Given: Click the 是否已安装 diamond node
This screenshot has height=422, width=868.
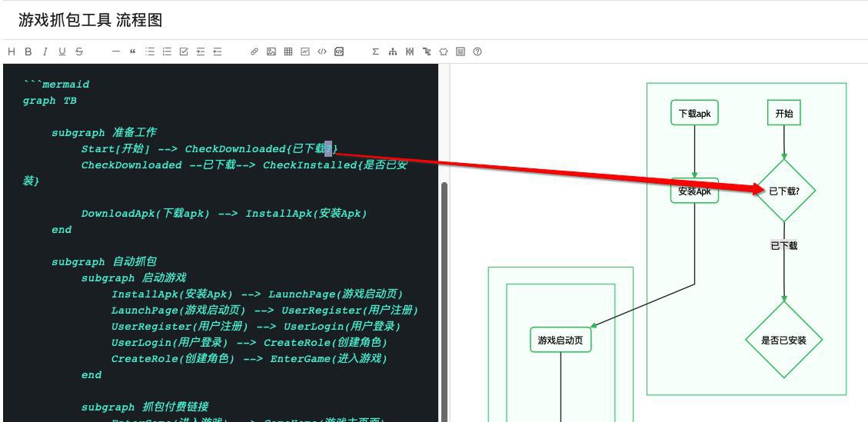Looking at the screenshot, I should tap(784, 340).
